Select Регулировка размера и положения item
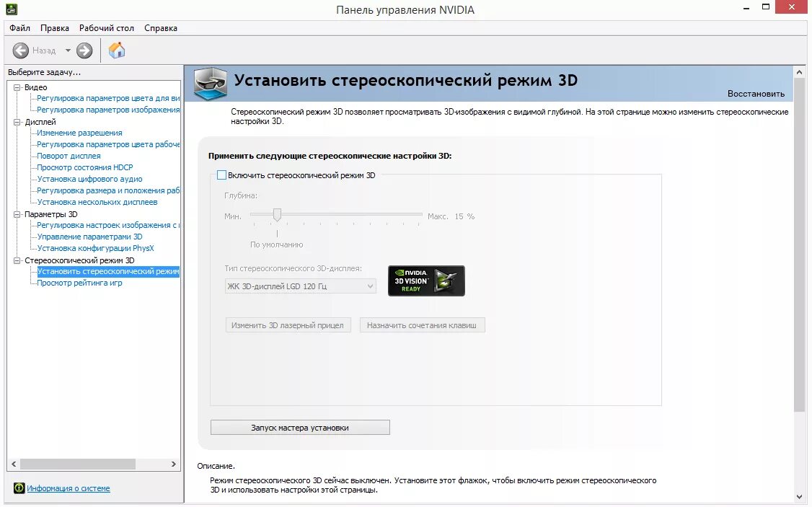The height and width of the screenshot is (507, 812). [108, 190]
